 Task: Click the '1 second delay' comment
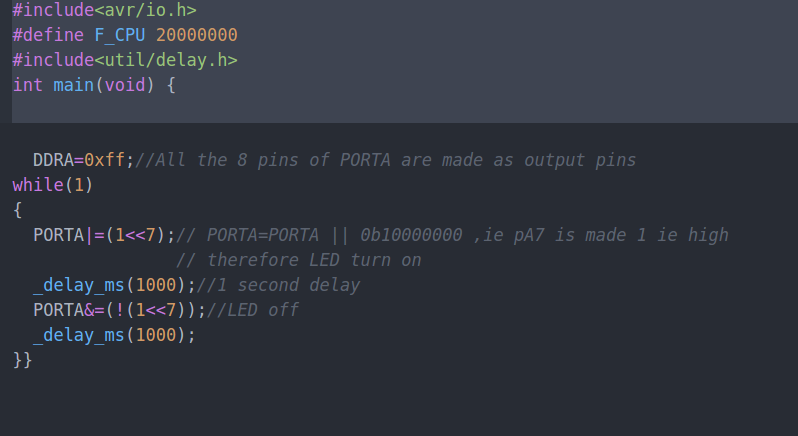click(x=278, y=285)
